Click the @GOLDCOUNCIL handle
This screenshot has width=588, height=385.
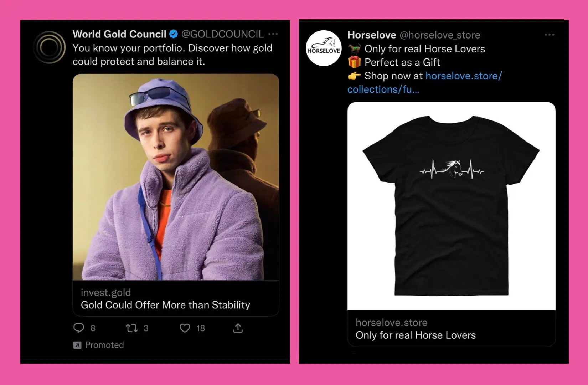pos(222,34)
